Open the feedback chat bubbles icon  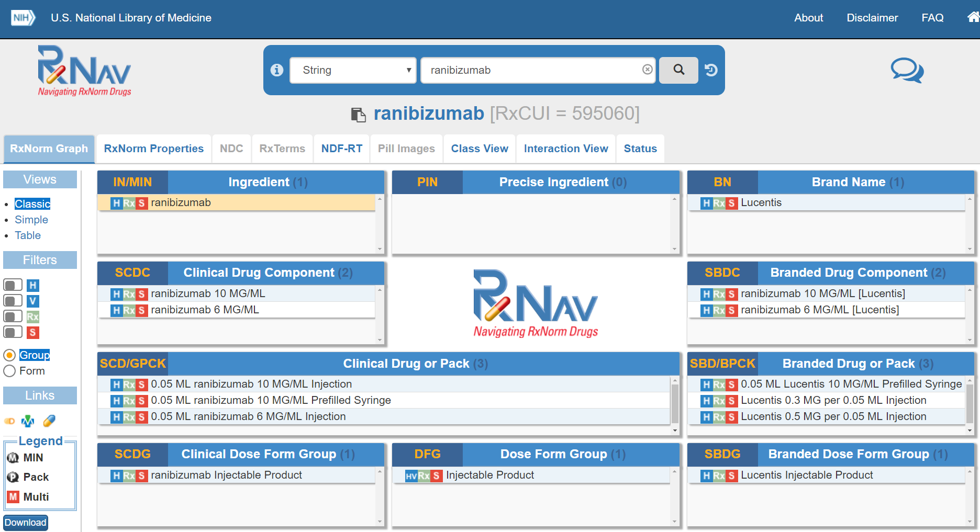pyautogui.click(x=907, y=70)
